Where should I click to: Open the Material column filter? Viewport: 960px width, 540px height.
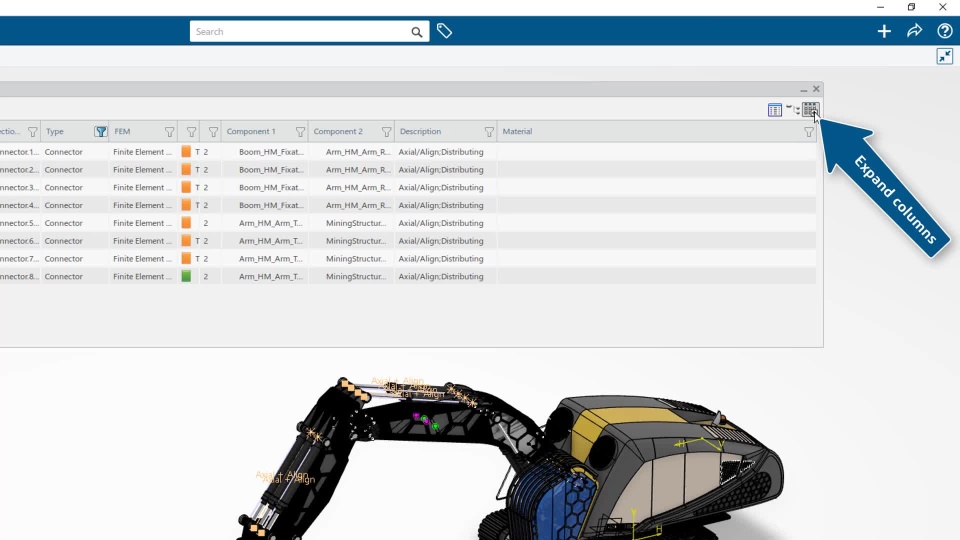[x=809, y=132]
